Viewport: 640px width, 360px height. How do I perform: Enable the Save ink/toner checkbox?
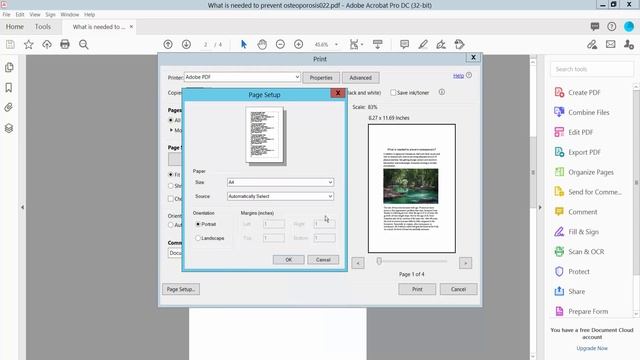click(x=393, y=93)
